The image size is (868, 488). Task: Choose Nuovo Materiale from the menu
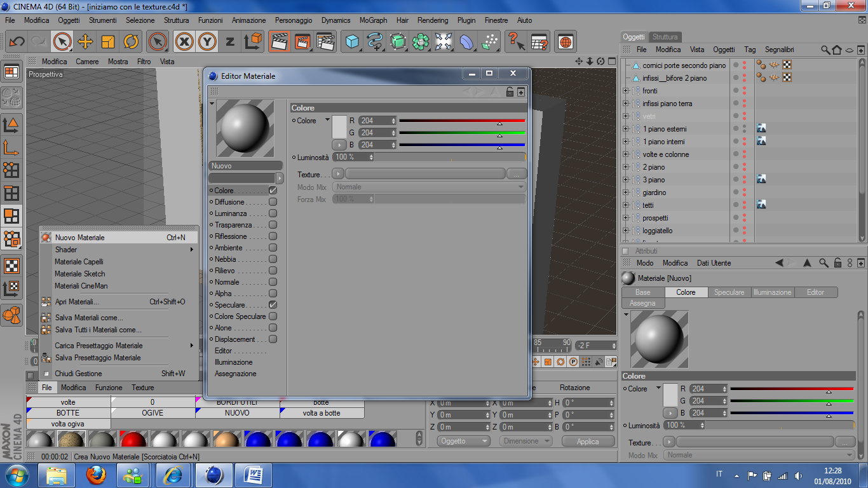pyautogui.click(x=119, y=238)
